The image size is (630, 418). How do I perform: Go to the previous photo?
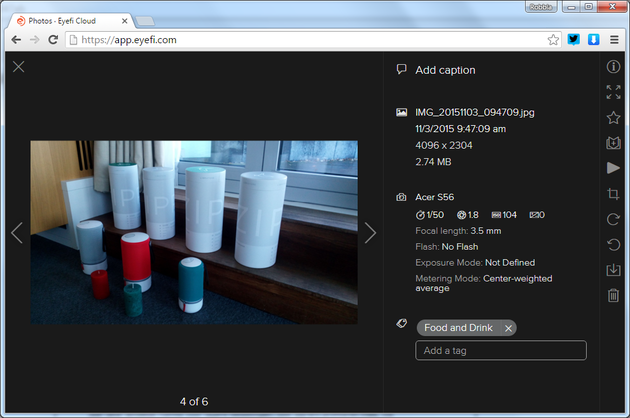(17, 233)
